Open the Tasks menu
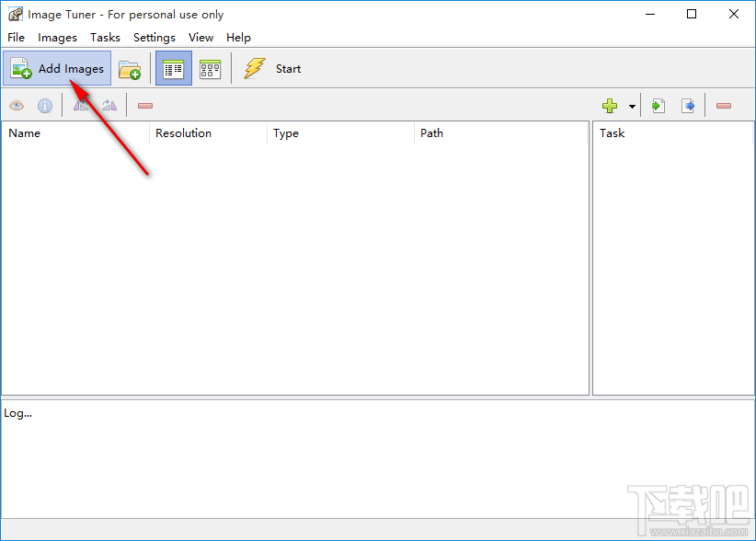The height and width of the screenshot is (541, 756). [x=105, y=38]
